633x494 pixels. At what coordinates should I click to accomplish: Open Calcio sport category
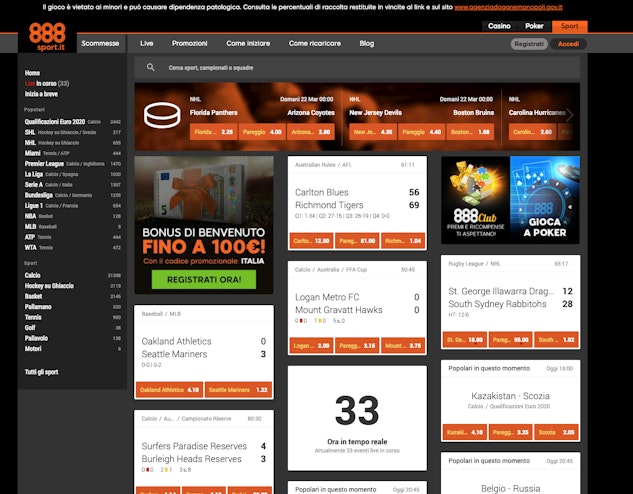(73, 275)
